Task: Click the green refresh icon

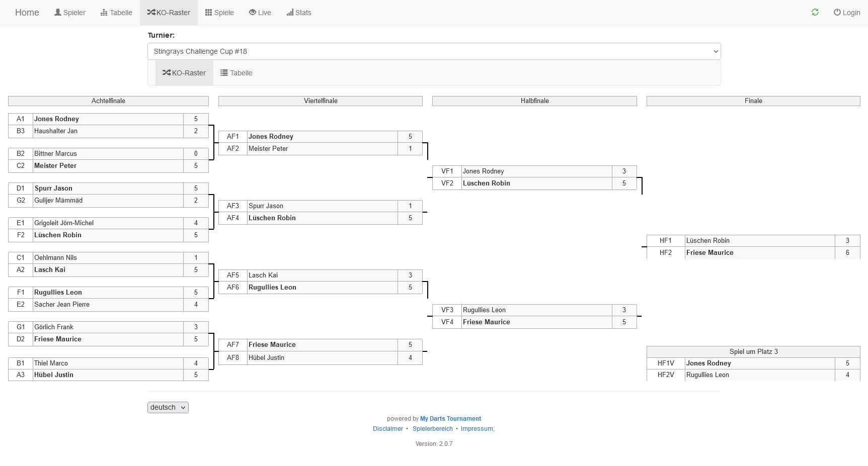Action: point(815,12)
